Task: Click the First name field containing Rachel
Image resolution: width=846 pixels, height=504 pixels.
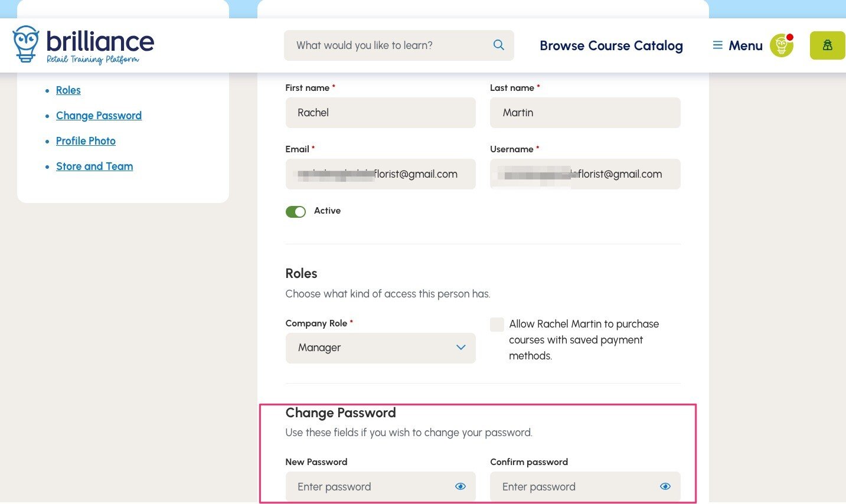Action: click(380, 113)
